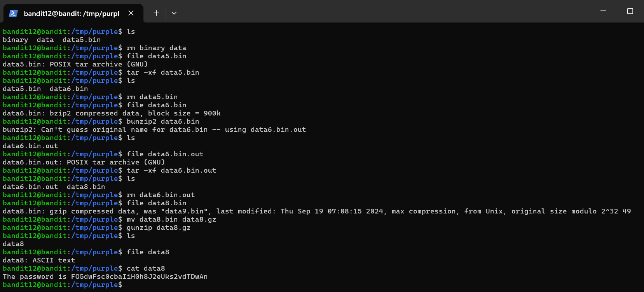Click the "tar -xf data5.bin" command
The image size is (644, 292).
[162, 73]
